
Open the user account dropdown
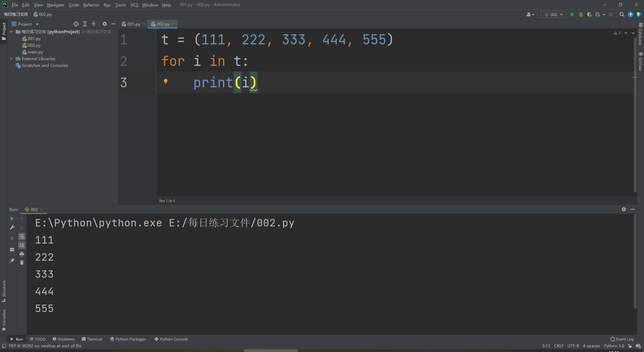pyautogui.click(x=530, y=14)
